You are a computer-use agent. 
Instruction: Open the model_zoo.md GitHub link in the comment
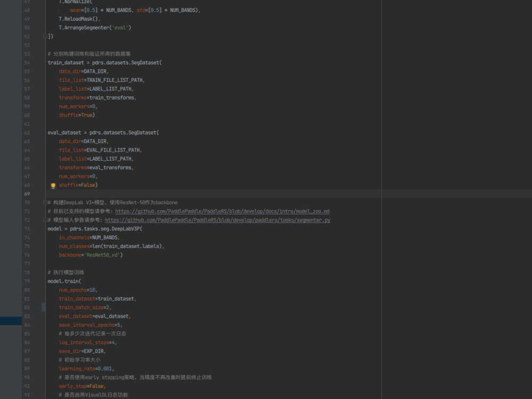(222, 211)
